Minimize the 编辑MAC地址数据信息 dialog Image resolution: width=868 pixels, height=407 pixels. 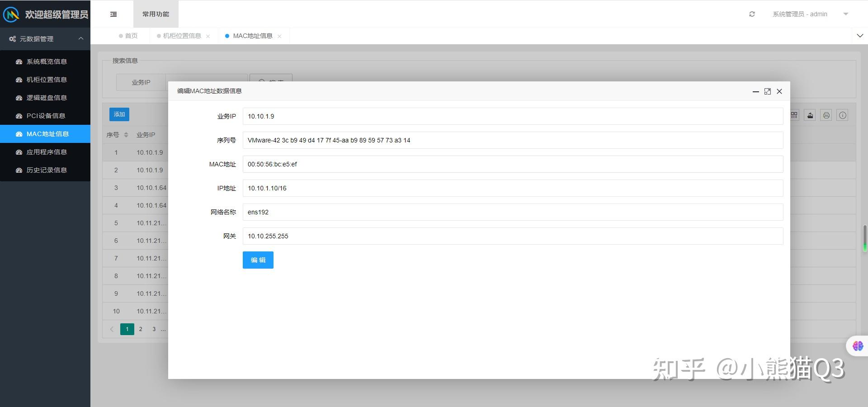pyautogui.click(x=755, y=91)
